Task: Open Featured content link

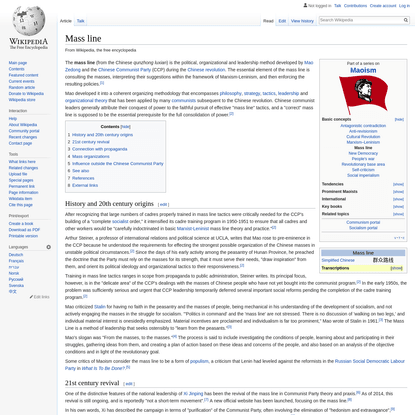Action: pos(23,75)
